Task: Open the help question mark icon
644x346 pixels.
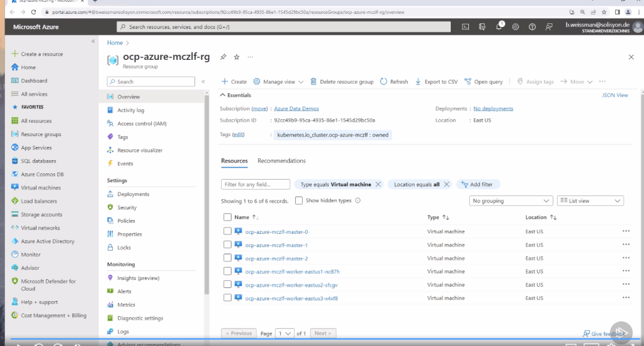Action: point(533,26)
